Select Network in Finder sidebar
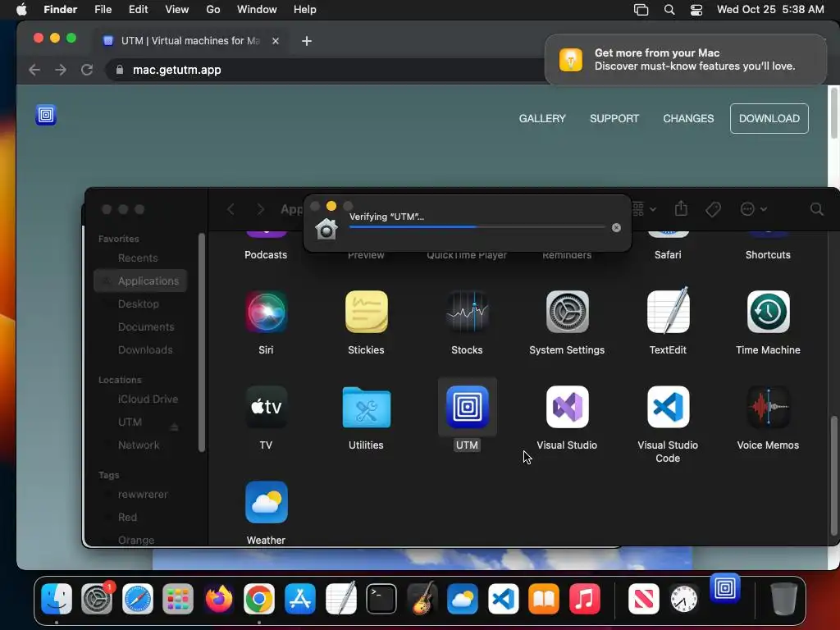Image resolution: width=840 pixels, height=630 pixels. point(140,445)
